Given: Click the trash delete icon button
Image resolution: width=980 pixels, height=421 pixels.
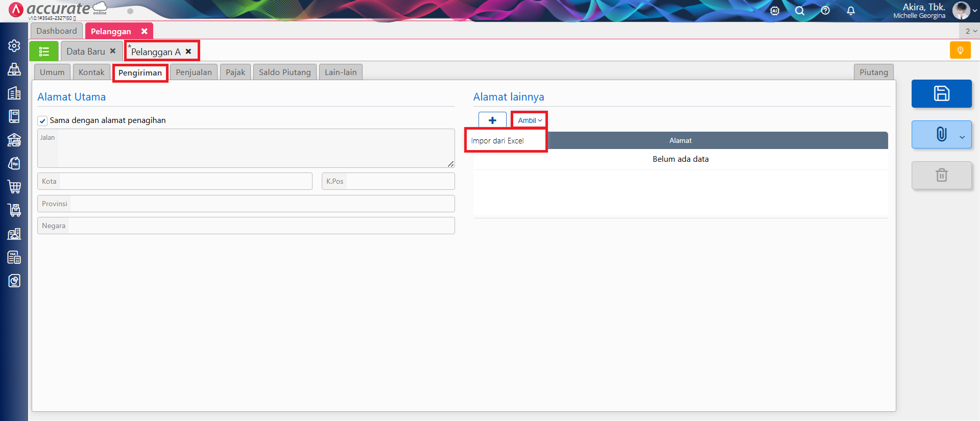Looking at the screenshot, I should point(941,175).
